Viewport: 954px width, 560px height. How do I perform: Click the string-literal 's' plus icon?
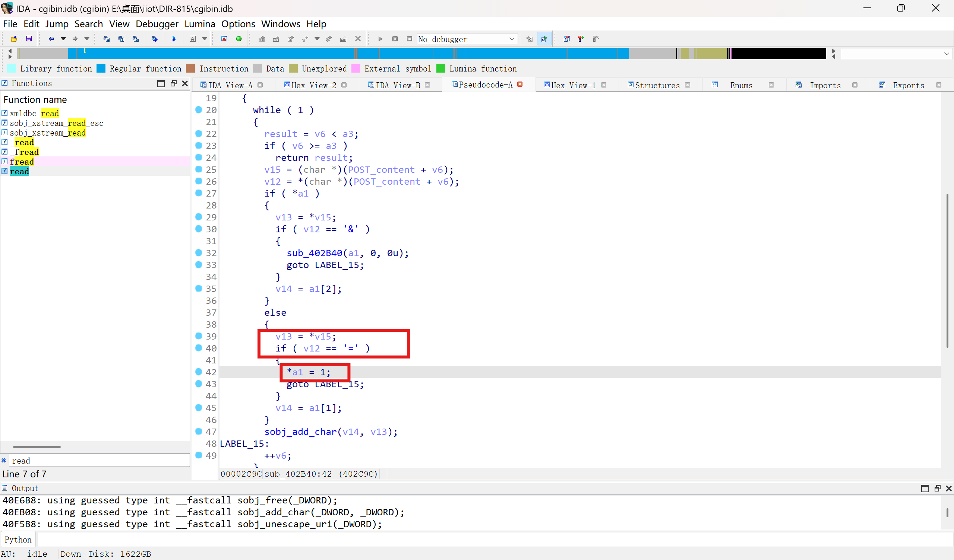(x=305, y=39)
